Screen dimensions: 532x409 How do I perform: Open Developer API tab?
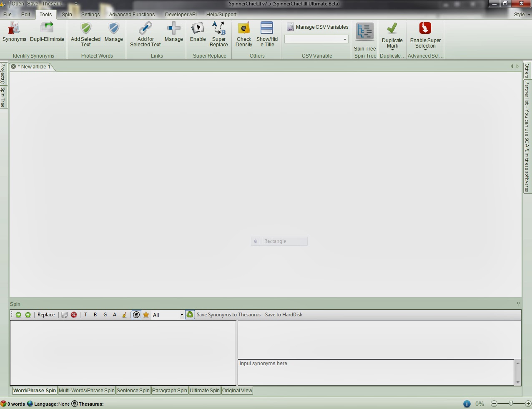[181, 14]
